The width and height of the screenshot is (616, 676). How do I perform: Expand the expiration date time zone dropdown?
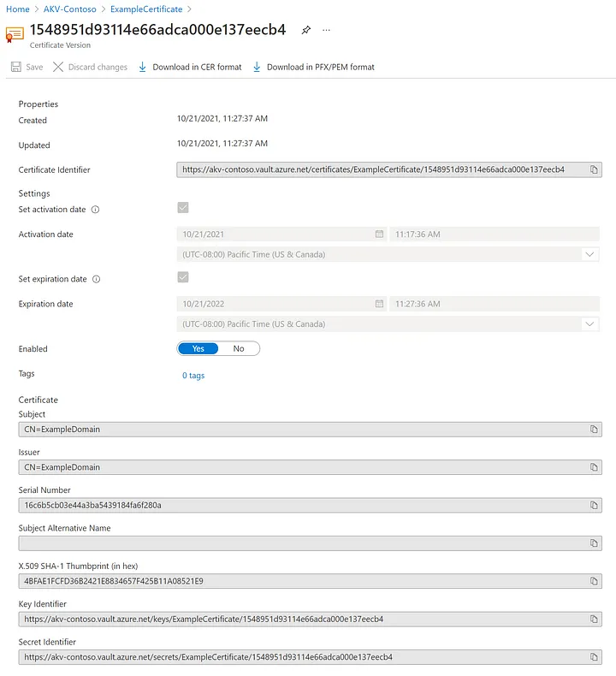click(x=589, y=323)
